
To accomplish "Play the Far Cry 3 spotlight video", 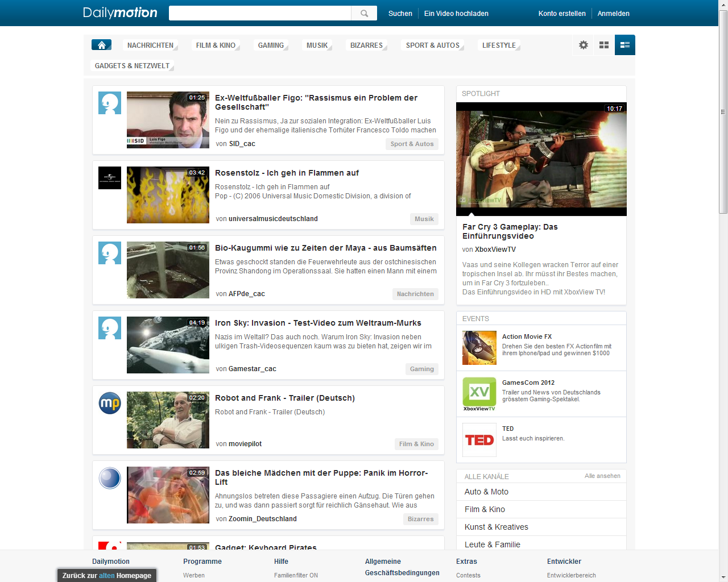I will (541, 159).
